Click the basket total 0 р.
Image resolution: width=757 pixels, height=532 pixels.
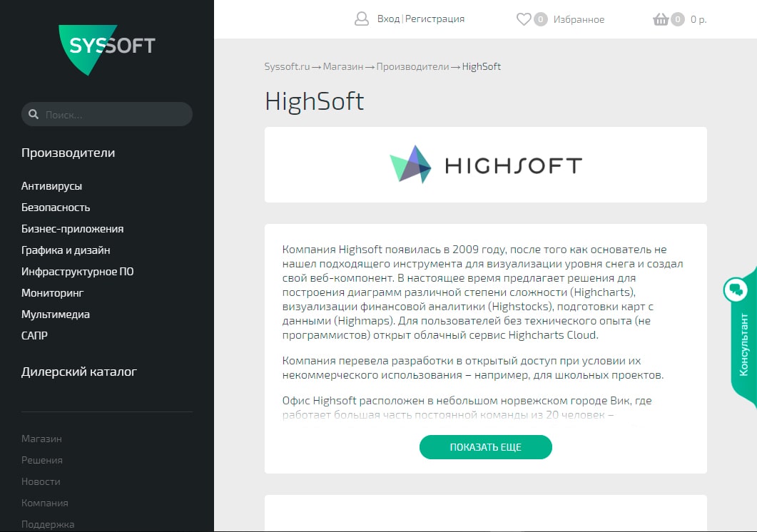pos(698,19)
